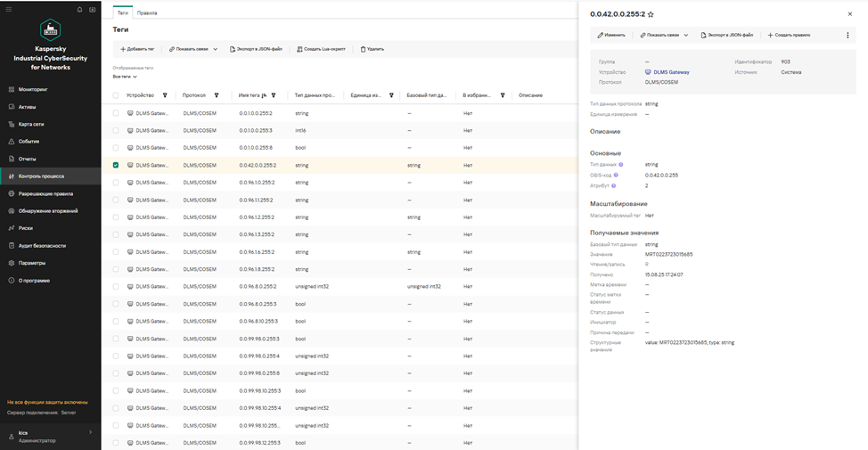Mark tag 0.0.42.0.0.255:2 as favorite star
This screenshot has height=450, width=868.
pos(651,14)
